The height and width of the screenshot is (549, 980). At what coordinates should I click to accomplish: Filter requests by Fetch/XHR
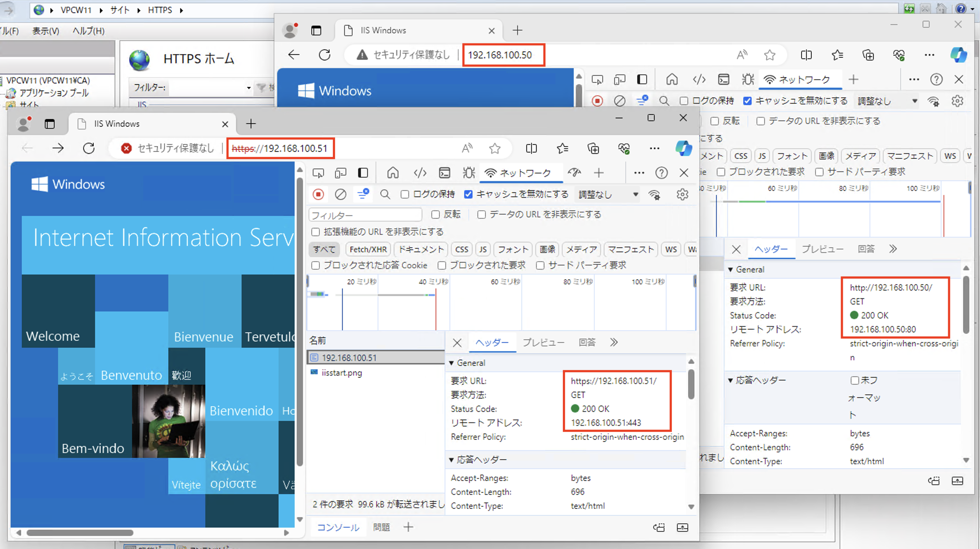[368, 249]
